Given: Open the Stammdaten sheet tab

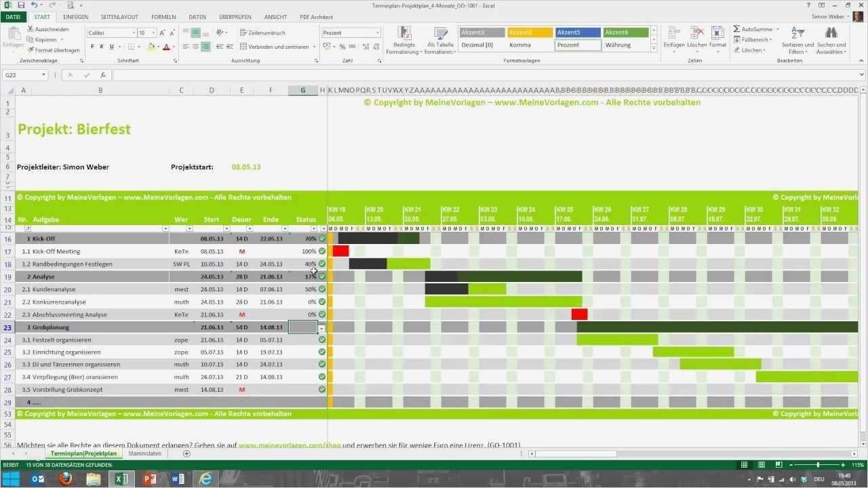Looking at the screenshot, I should click(x=144, y=453).
